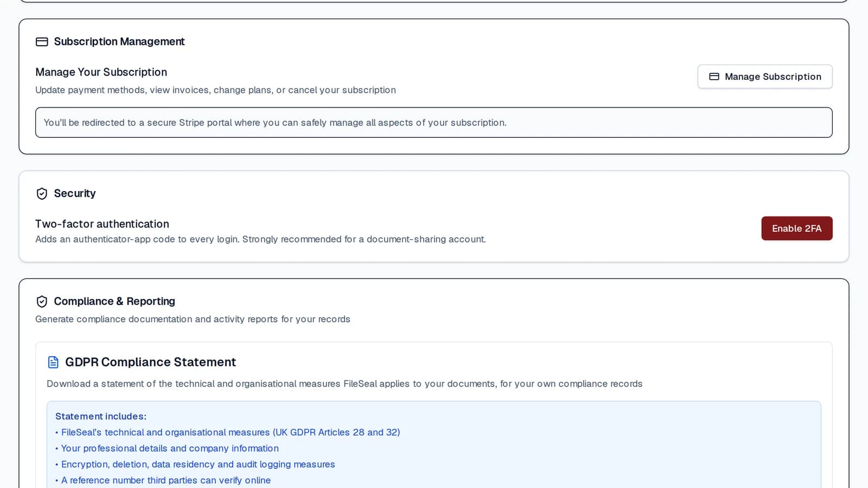Click the 'Adds an authenticator-app code' description

coord(260,239)
